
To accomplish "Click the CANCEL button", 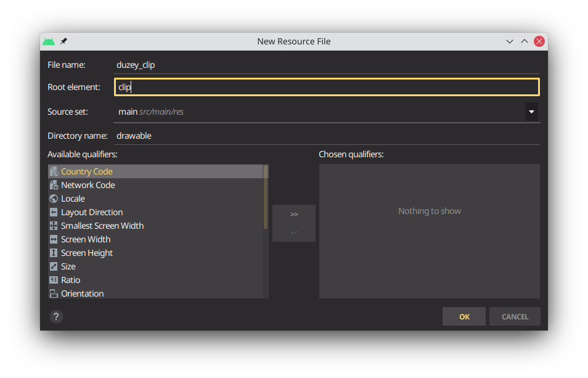I will 515,317.
